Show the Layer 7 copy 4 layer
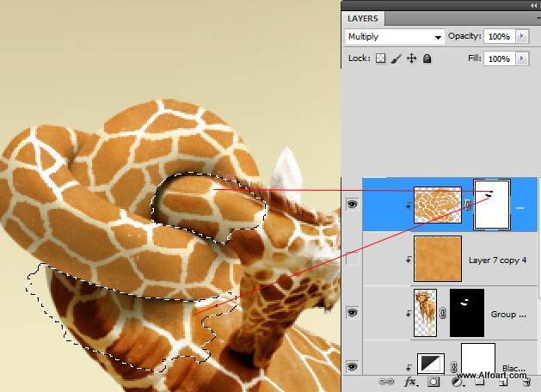 click(352, 259)
